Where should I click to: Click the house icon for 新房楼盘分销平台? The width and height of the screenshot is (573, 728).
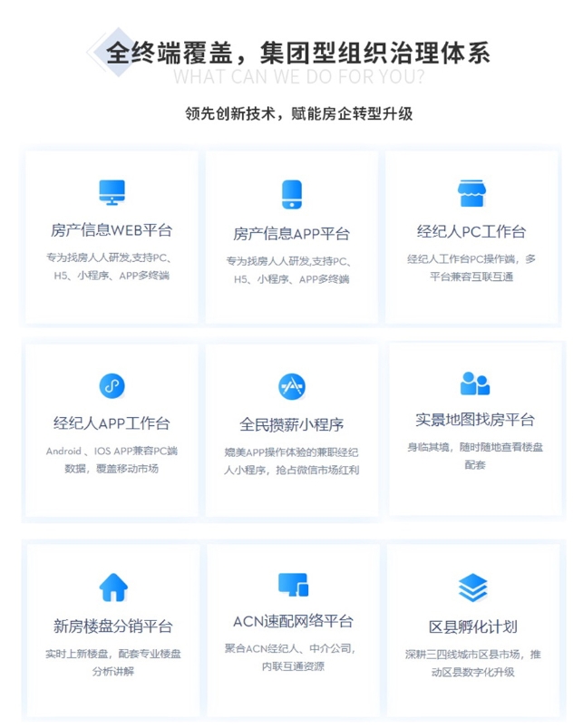pos(113,587)
